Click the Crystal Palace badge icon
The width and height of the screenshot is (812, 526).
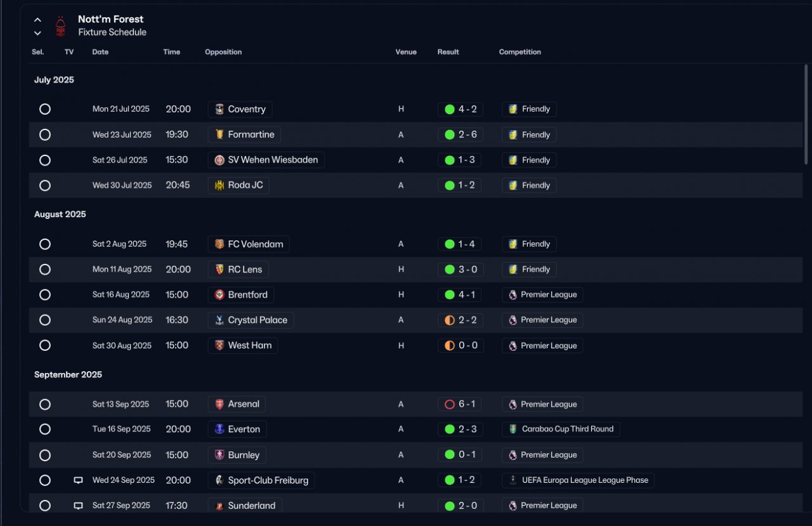click(219, 320)
